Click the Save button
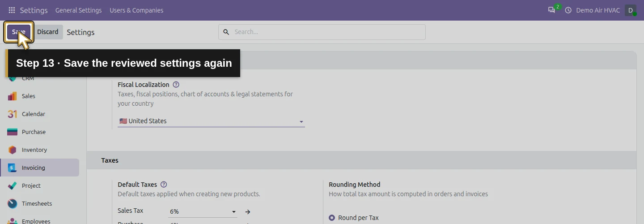Image resolution: width=644 pixels, height=224 pixels. [19, 32]
